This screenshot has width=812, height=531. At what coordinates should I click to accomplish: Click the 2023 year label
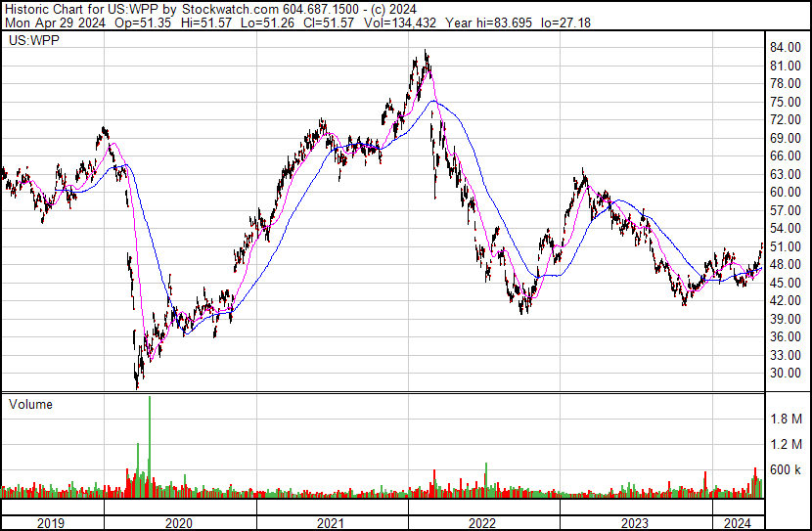tap(634, 523)
